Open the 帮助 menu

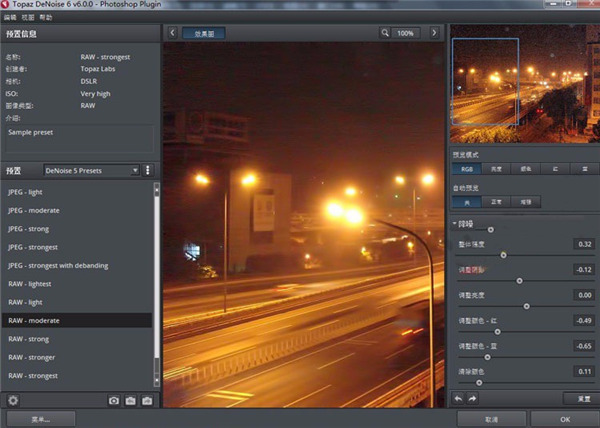click(x=46, y=17)
